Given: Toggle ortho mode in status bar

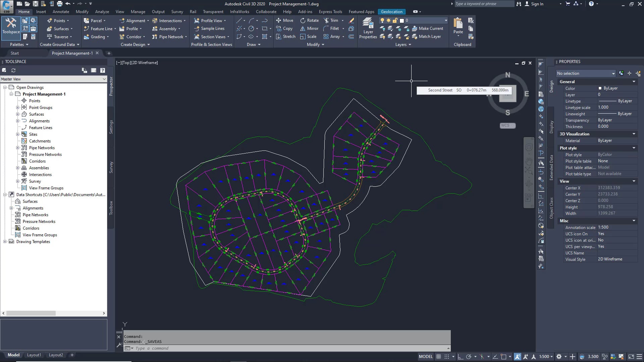Looking at the screenshot, I should click(461, 357).
